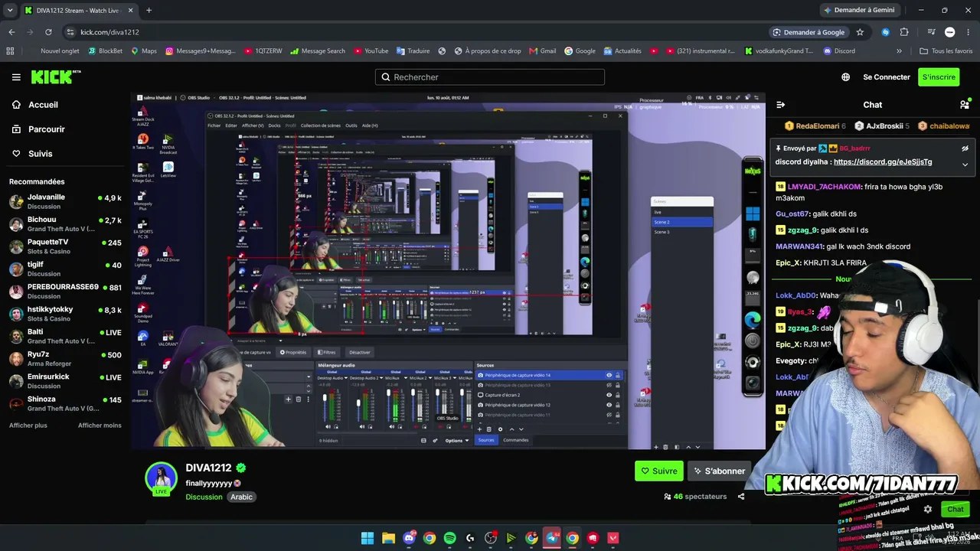980x551 pixels.
Task: Click the Demander à Google chip
Action: [x=808, y=32]
